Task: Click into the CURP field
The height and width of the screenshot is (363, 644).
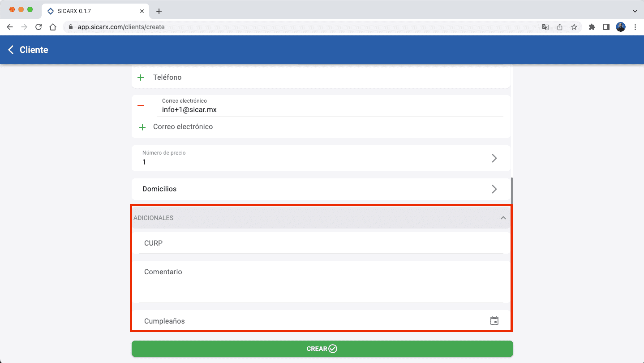Action: coord(320,243)
